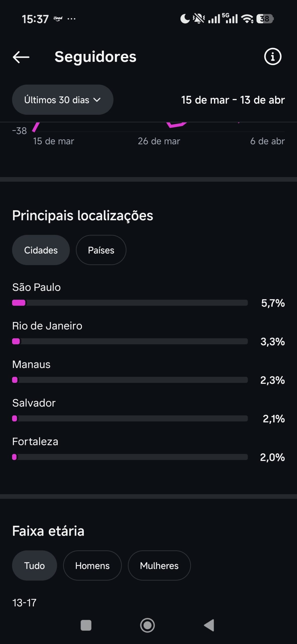Tap the back arrow icon
This screenshot has width=297, height=644.
[x=21, y=57]
